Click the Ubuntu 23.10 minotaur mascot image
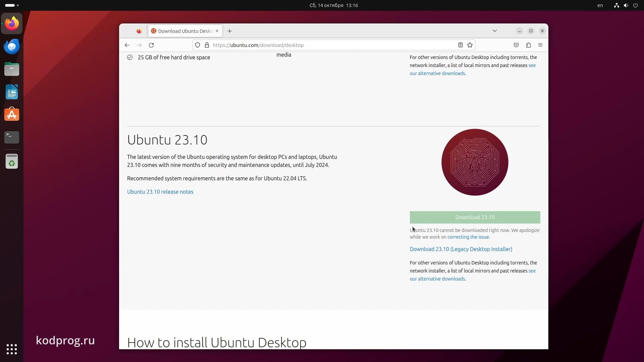This screenshot has height=362, width=644. [475, 162]
